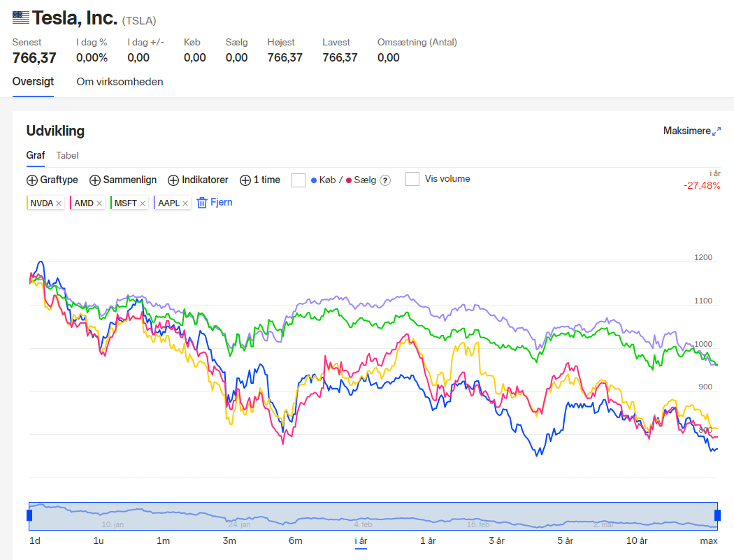734x560 pixels.
Task: Click the plus icon beside 1 time
Action: click(x=245, y=180)
